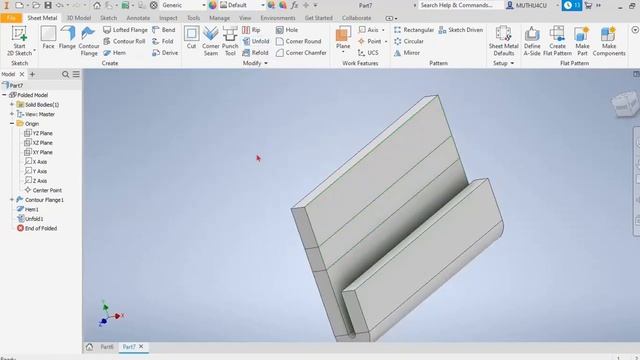Select the Hem tool
Image resolution: width=640 pixels, height=360 pixels.
(114, 53)
